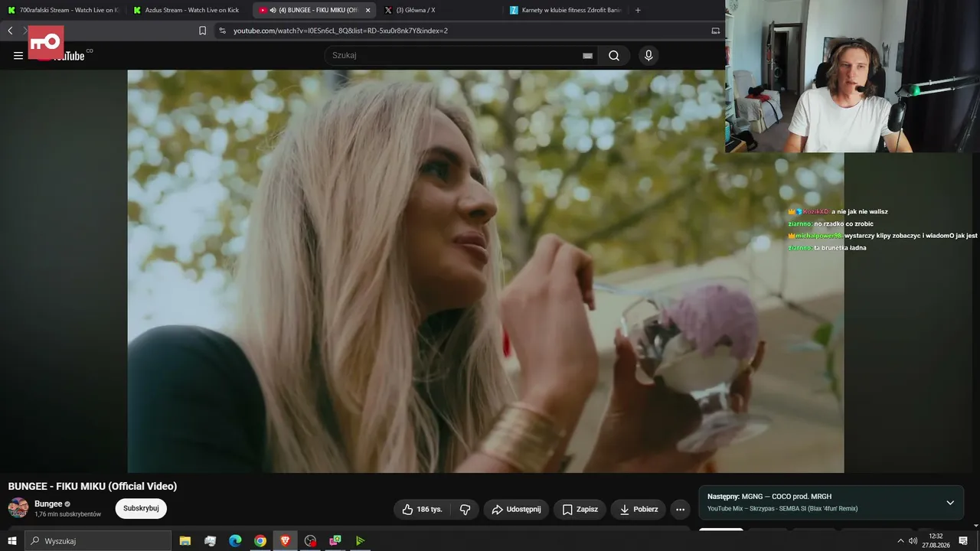Like the video with 186 tys. thumbs up
980x551 pixels.
coord(422,510)
